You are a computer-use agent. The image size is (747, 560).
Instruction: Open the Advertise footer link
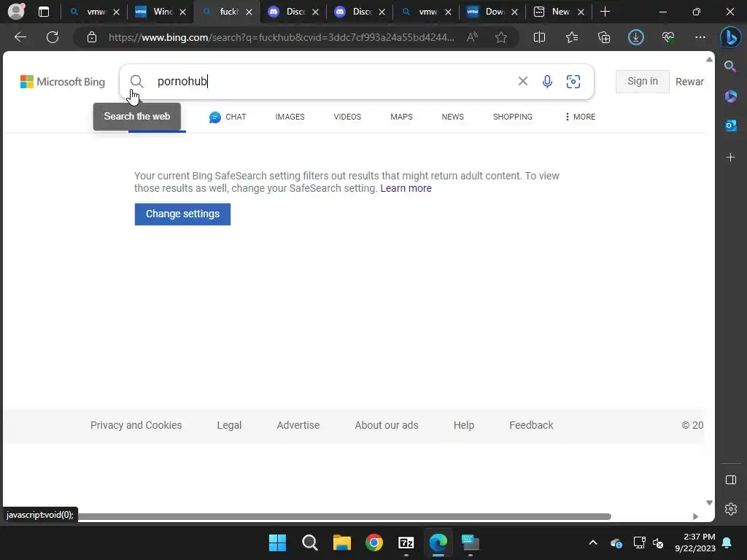(298, 425)
